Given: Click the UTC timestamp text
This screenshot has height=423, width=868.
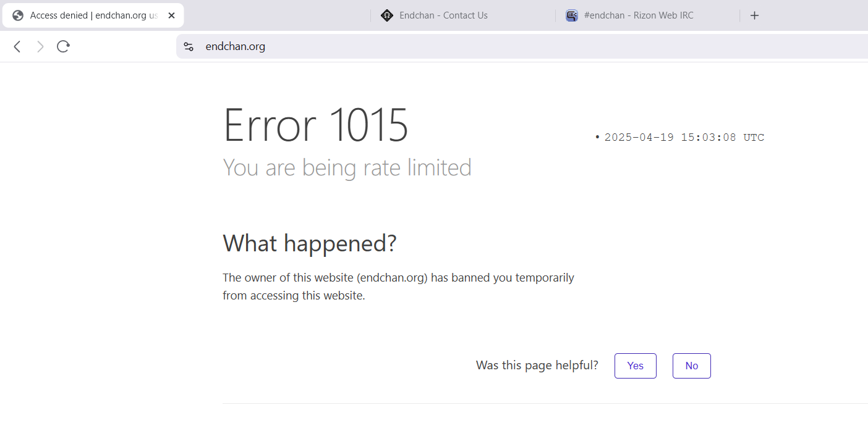Looking at the screenshot, I should (x=684, y=137).
